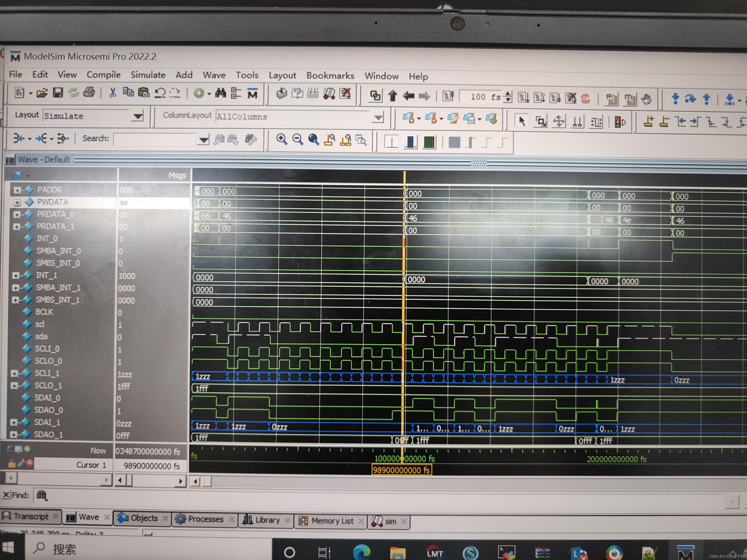
Task: Open the Bookmarks menu
Action: (x=330, y=76)
